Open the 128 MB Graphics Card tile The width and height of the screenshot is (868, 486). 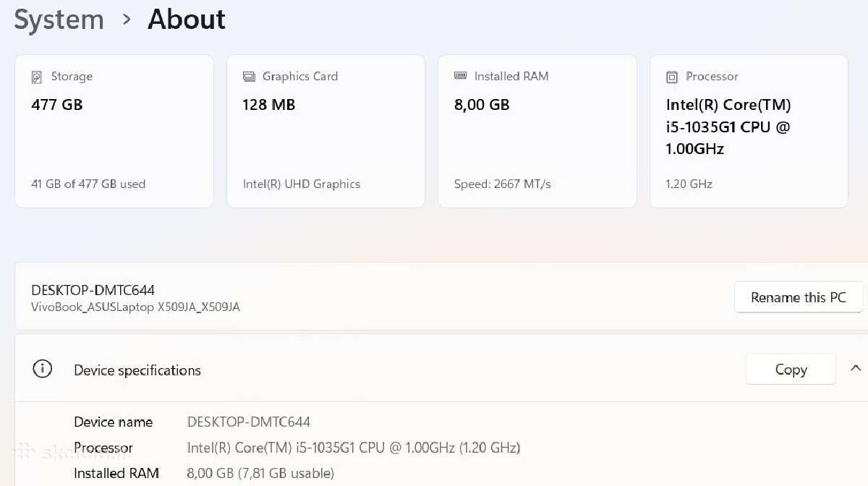tap(325, 131)
